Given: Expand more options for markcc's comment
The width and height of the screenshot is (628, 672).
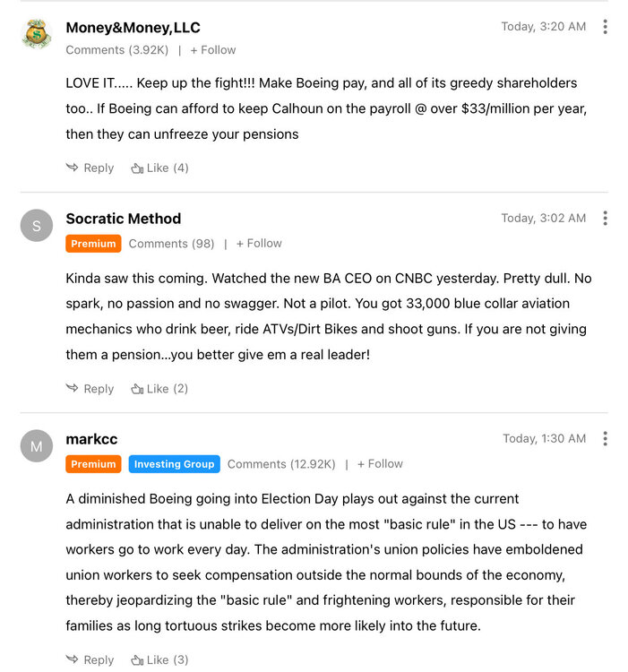Looking at the screenshot, I should [x=606, y=439].
